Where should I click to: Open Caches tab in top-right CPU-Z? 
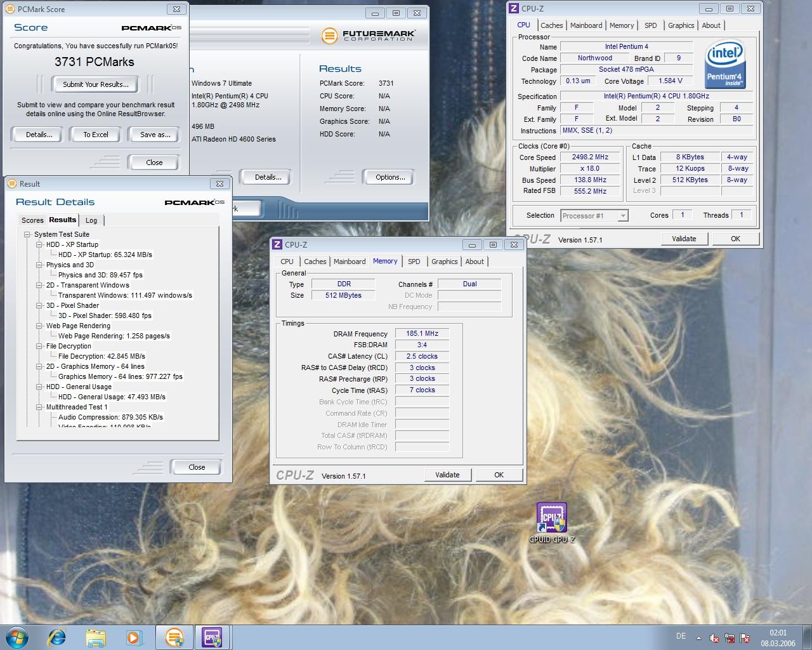(551, 25)
